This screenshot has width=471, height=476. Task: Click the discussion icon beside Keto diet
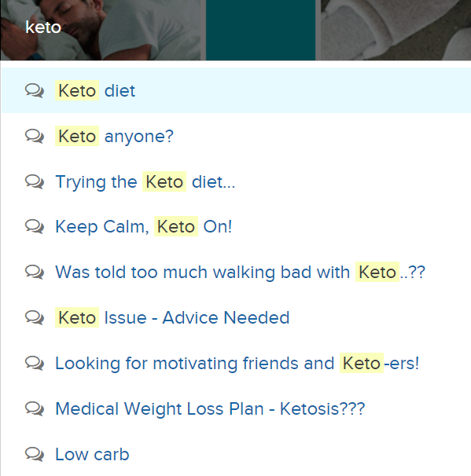(x=35, y=90)
